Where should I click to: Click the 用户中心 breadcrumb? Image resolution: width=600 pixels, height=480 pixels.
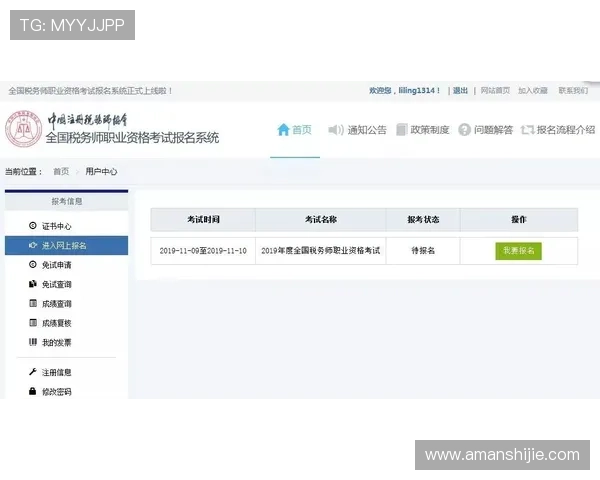pos(101,171)
